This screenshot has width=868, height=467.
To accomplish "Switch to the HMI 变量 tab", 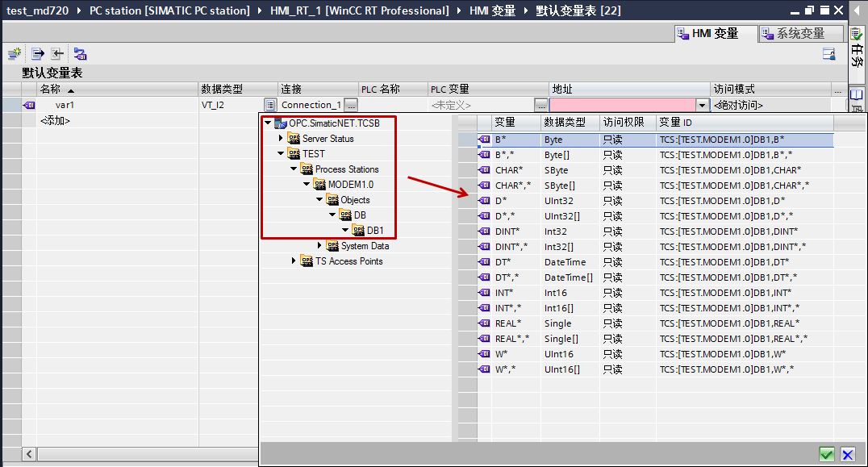I will point(716,33).
